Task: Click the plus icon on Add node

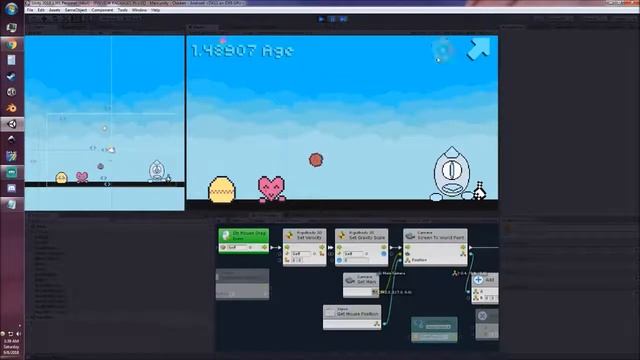Action: coord(478,280)
